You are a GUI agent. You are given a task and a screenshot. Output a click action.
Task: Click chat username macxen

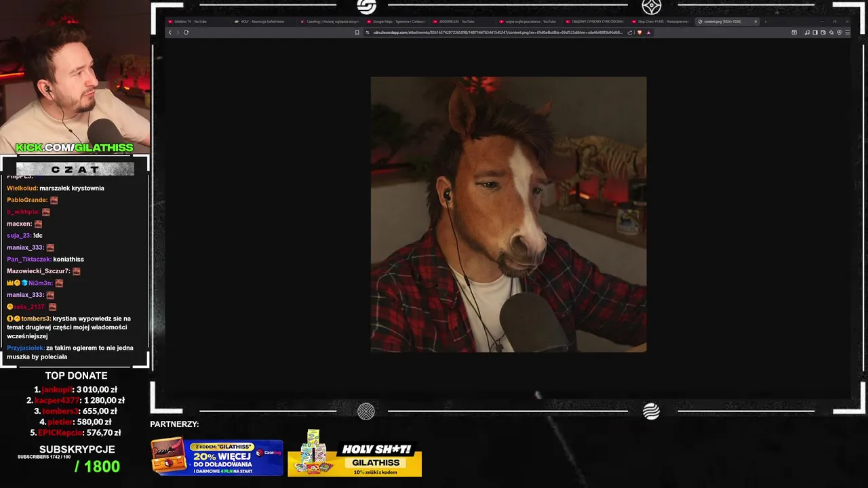tap(19, 224)
